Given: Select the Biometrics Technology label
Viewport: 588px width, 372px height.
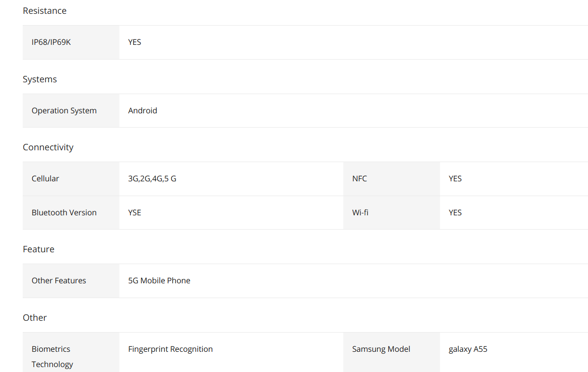Looking at the screenshot, I should point(52,356).
